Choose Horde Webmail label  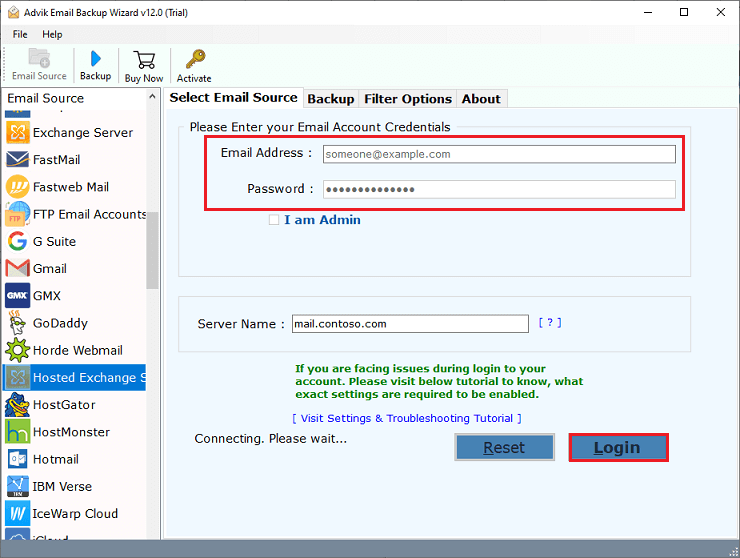point(78,350)
